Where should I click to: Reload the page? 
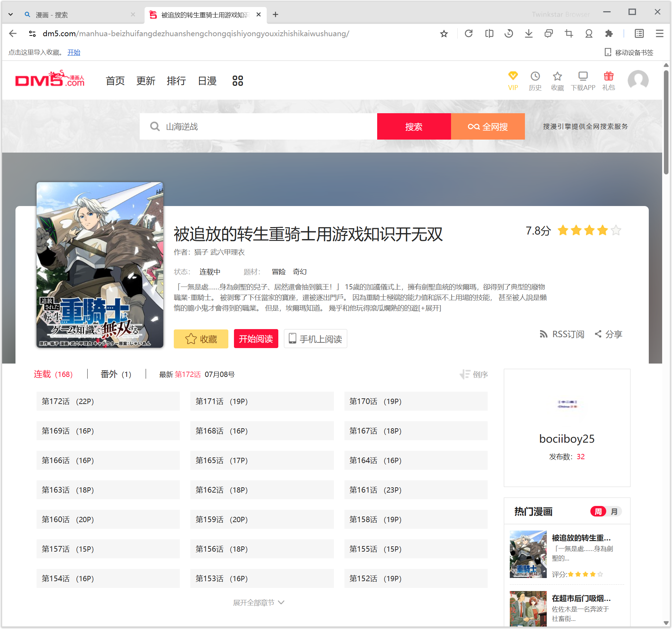pyautogui.click(x=469, y=33)
